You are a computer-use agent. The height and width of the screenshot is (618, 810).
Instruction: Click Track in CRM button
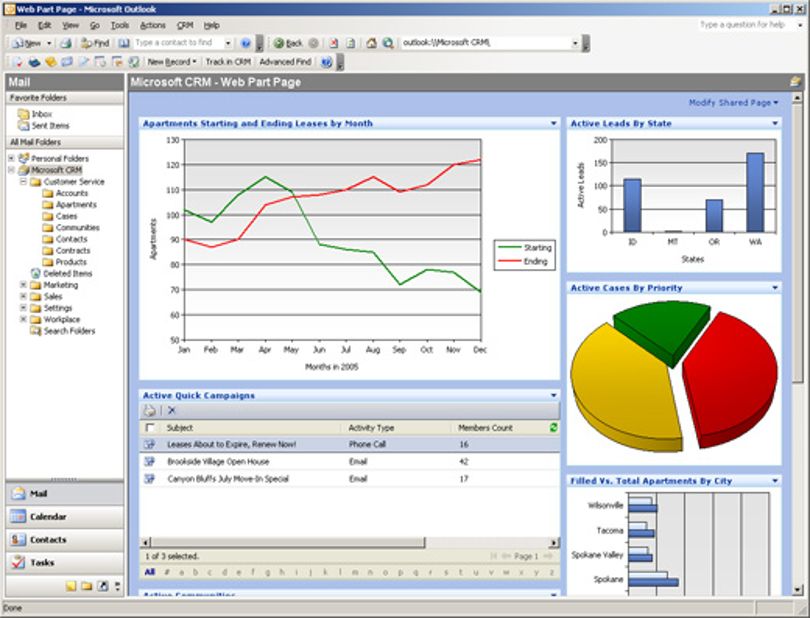(228, 62)
